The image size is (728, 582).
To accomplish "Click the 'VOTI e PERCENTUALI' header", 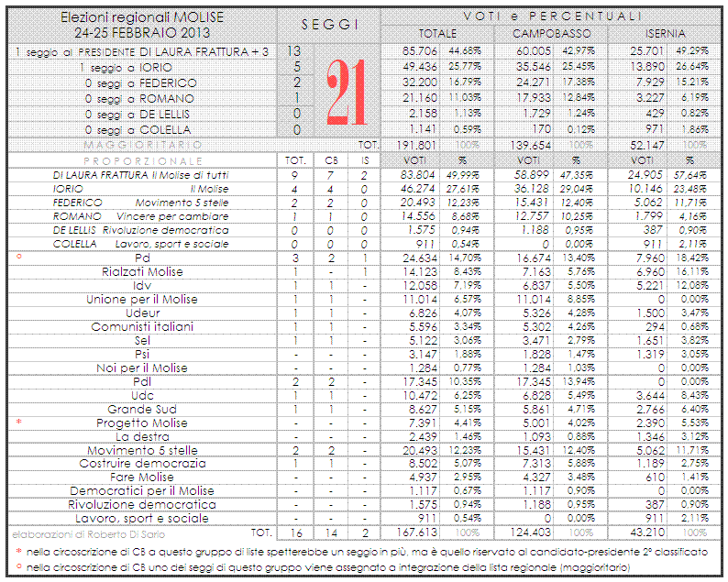I will tap(552, 16).
